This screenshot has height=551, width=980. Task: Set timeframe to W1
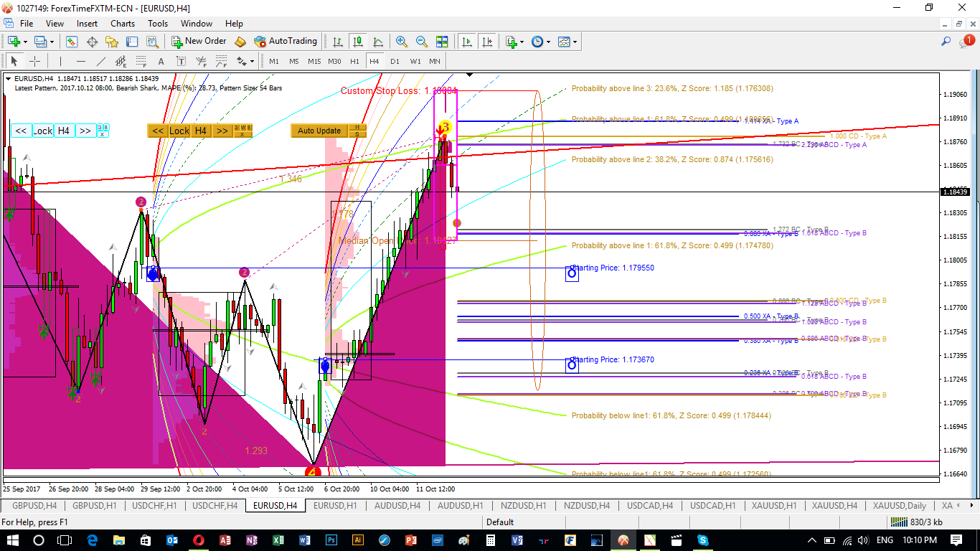415,61
